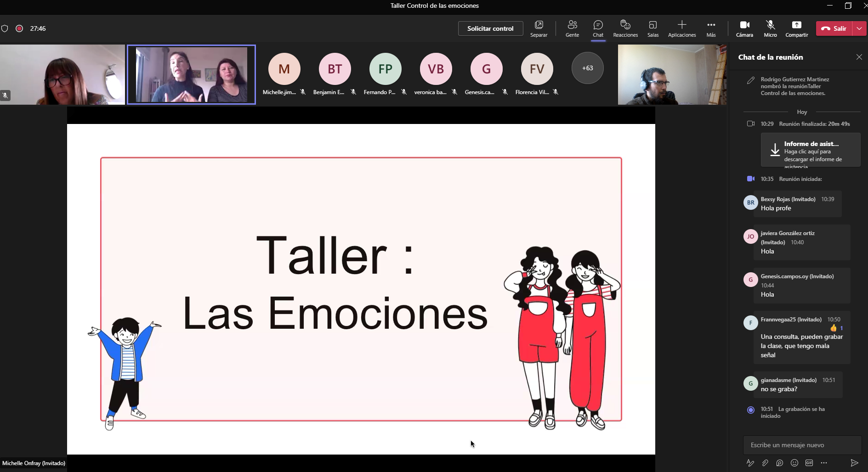Share screen with Compartir
868x472 pixels.
tap(796, 28)
